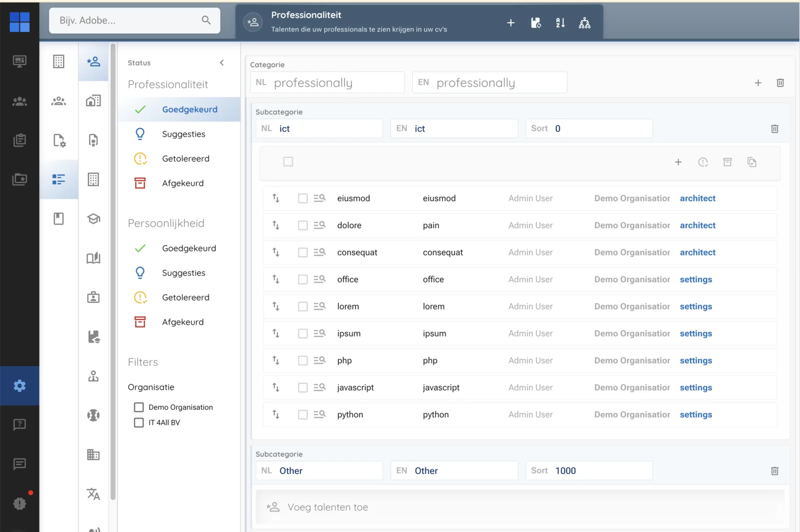Click the Bijv. Adobe search field
This screenshot has width=800, height=532.
tap(134, 20)
